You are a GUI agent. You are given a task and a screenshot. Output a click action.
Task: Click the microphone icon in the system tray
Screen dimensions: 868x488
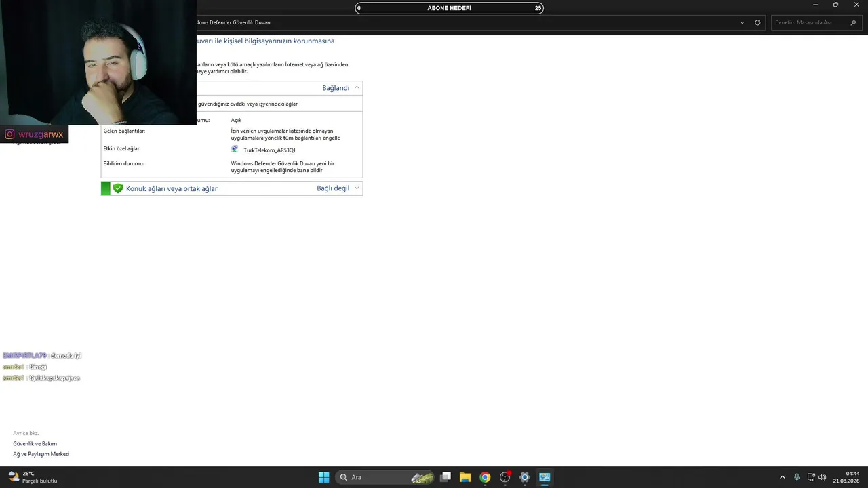[x=797, y=477]
